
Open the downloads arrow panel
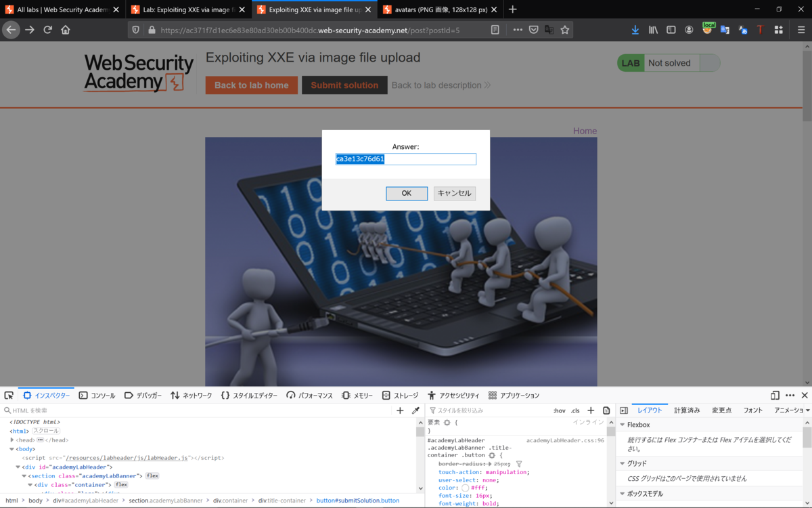pyautogui.click(x=635, y=30)
